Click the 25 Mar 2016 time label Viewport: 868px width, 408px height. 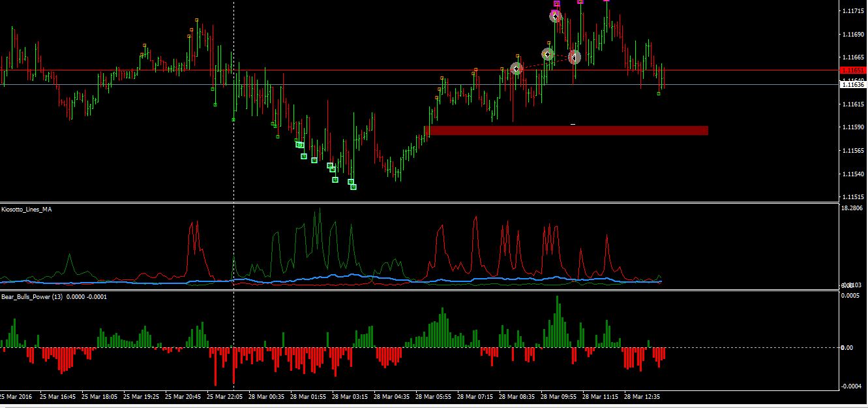pos(16,396)
